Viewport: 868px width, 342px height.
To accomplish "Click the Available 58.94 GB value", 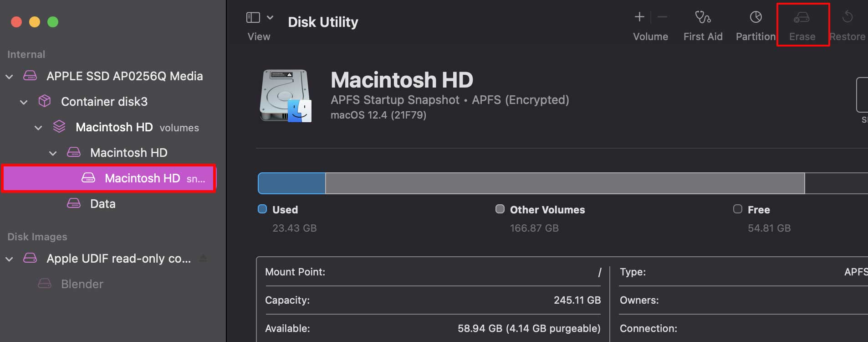I will 529,328.
